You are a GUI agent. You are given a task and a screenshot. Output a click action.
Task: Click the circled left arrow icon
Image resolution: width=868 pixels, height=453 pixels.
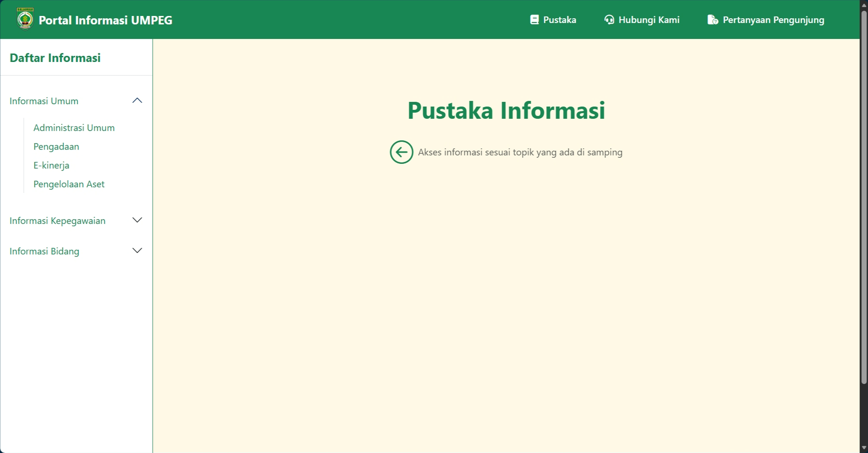click(x=401, y=152)
